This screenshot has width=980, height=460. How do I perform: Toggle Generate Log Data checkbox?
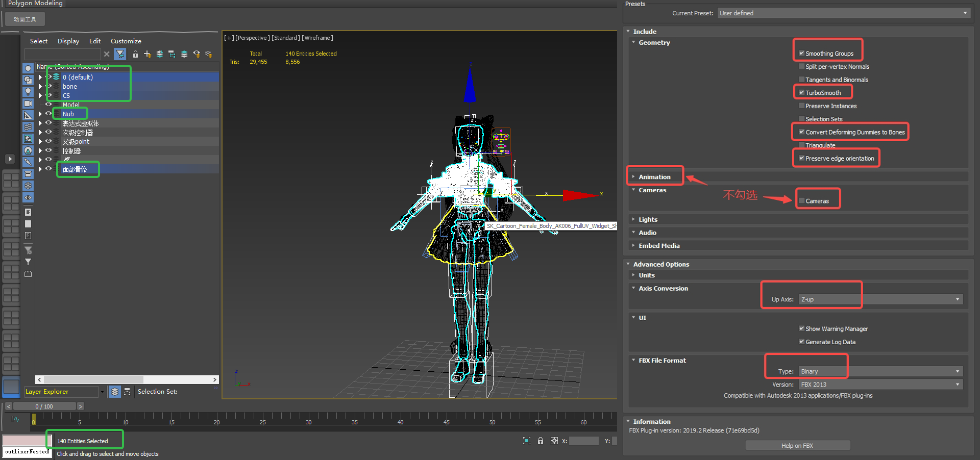tap(801, 342)
